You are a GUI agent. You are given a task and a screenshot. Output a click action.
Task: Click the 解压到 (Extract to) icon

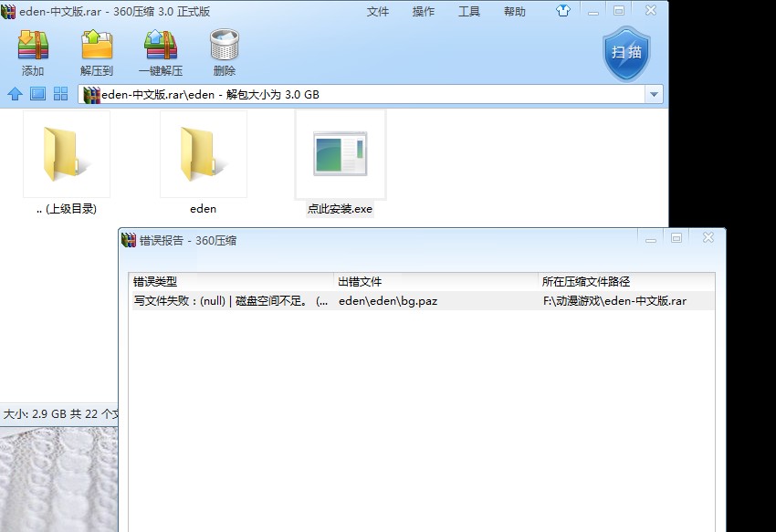click(97, 52)
